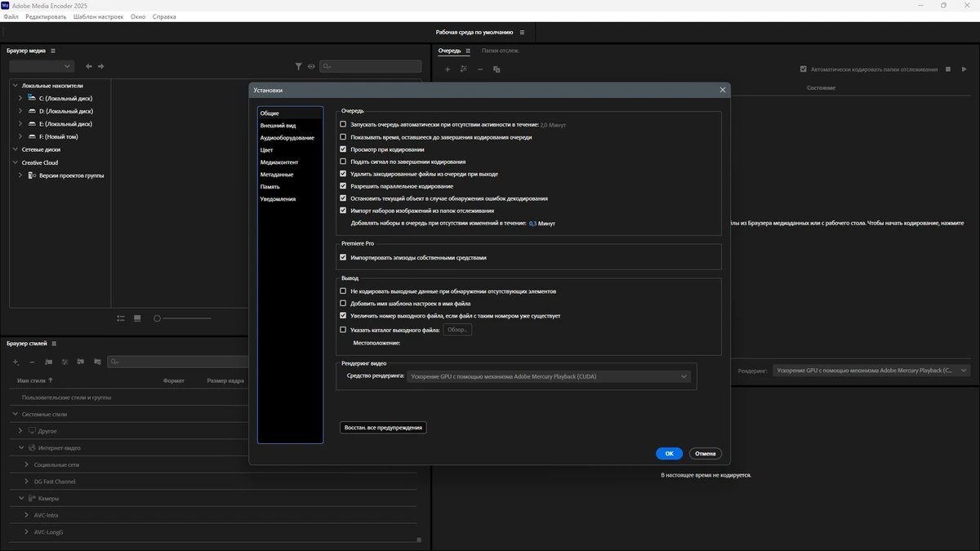Close the Установки dialog with X

723,90
